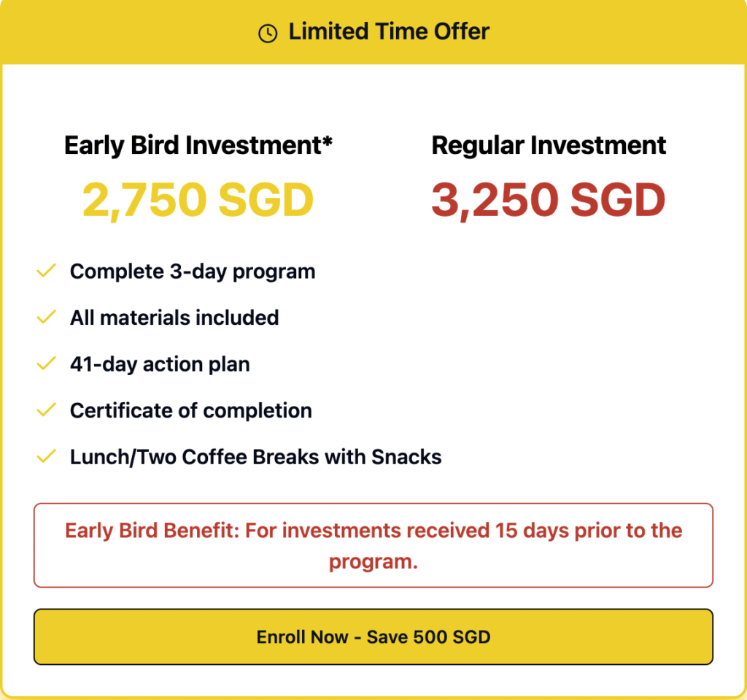Click the asterisk after Early Bird Investment
The image size is (747, 700).
(327, 140)
